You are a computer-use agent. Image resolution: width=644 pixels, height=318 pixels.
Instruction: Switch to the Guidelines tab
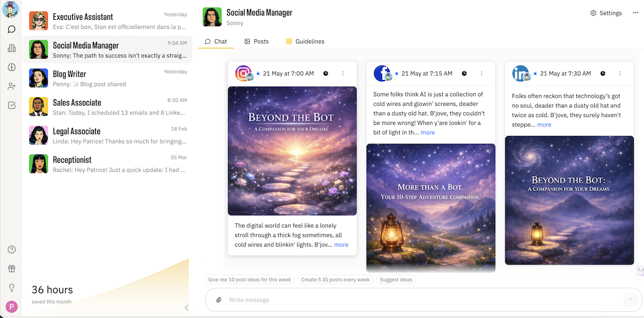(x=305, y=41)
